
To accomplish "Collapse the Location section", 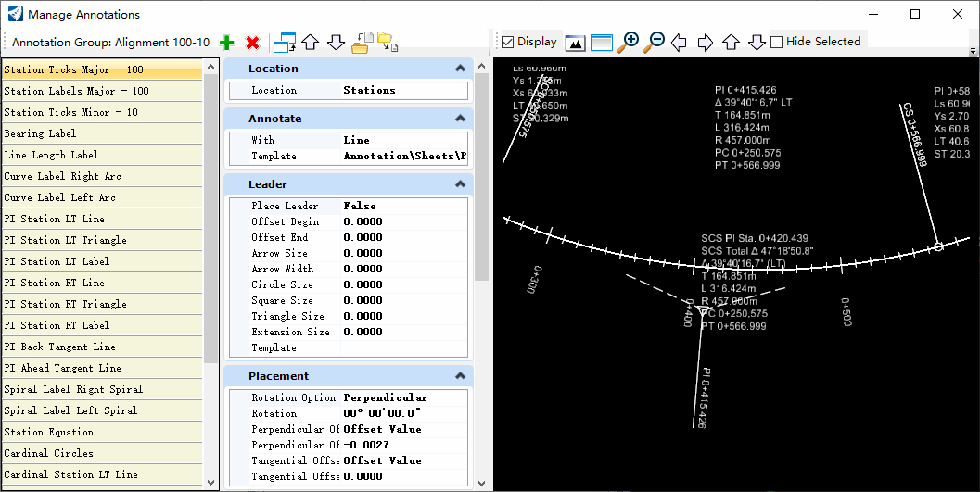I will point(460,69).
